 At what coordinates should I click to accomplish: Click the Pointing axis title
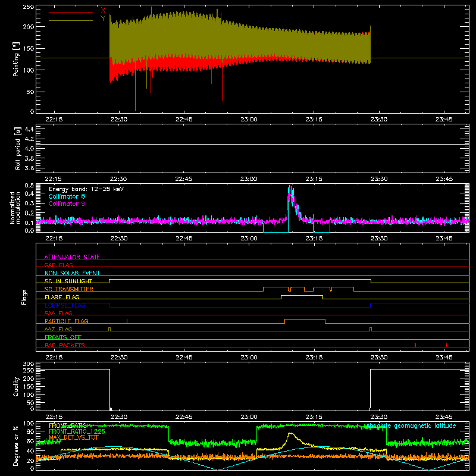pos(16,59)
